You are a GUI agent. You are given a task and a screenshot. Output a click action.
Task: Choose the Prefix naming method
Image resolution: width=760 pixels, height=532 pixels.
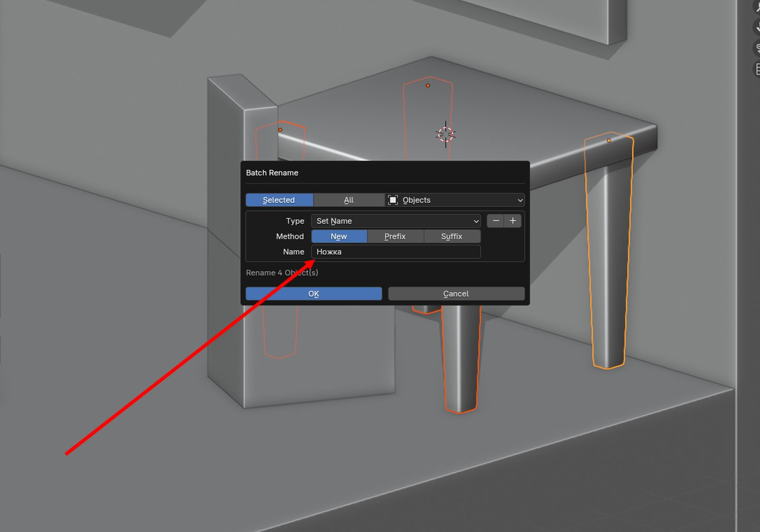tap(395, 237)
